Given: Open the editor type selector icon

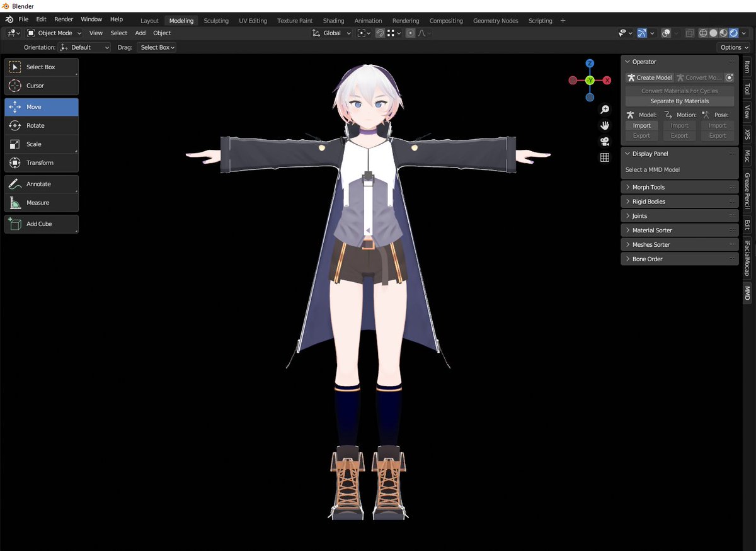Looking at the screenshot, I should (x=13, y=33).
